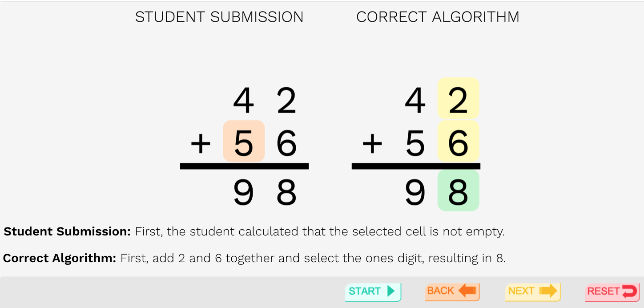Screen dimensions: 644x308
Task: Click the 4 in correct algorithm
Action: 415,101
